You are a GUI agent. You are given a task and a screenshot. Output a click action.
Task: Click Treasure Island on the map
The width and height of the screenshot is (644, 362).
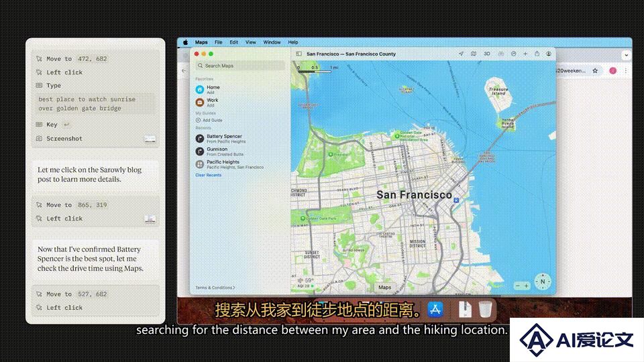point(498,90)
